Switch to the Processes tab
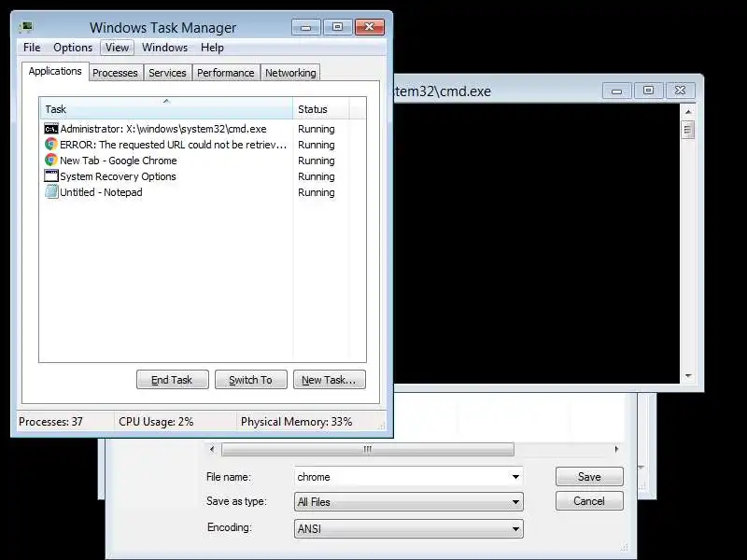 (115, 73)
